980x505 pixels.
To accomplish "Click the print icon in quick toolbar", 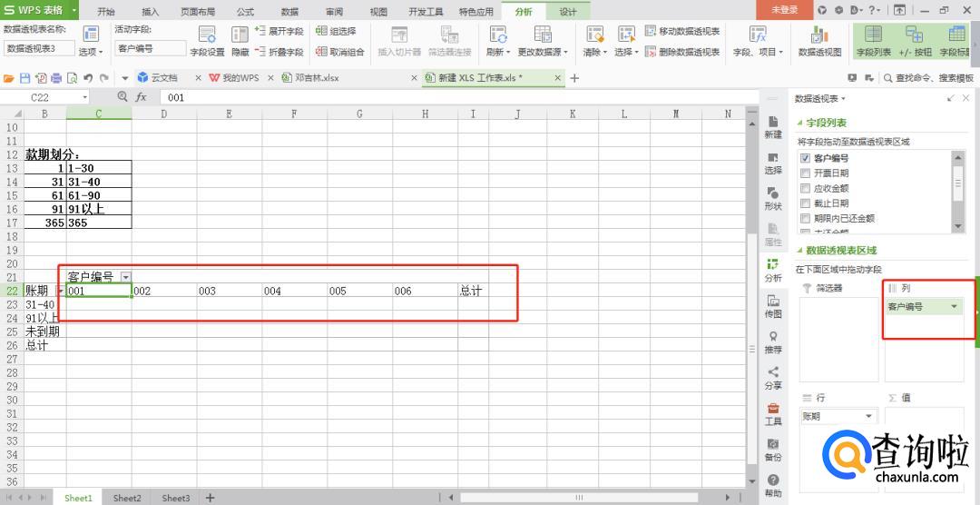I will click(x=56, y=77).
